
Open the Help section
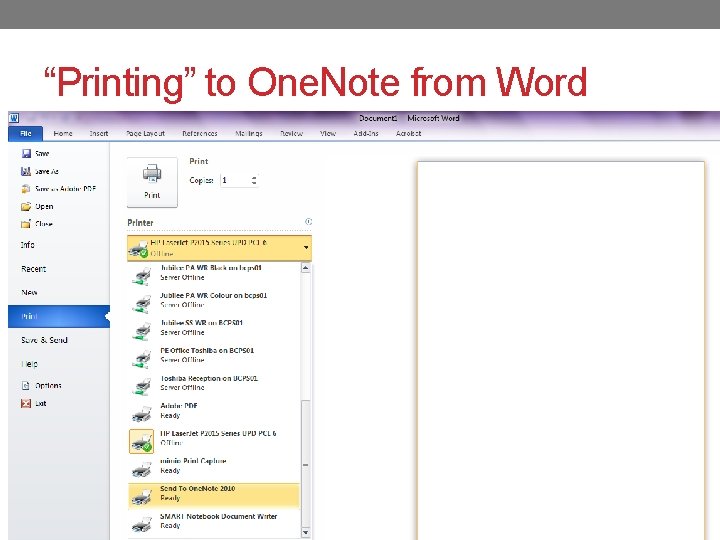[29, 364]
